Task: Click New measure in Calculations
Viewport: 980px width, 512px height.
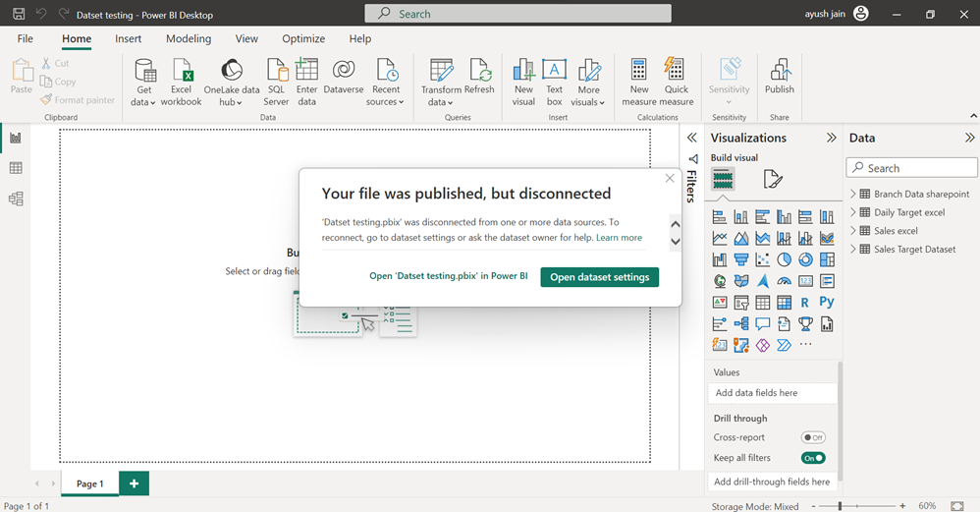Action: [x=638, y=83]
